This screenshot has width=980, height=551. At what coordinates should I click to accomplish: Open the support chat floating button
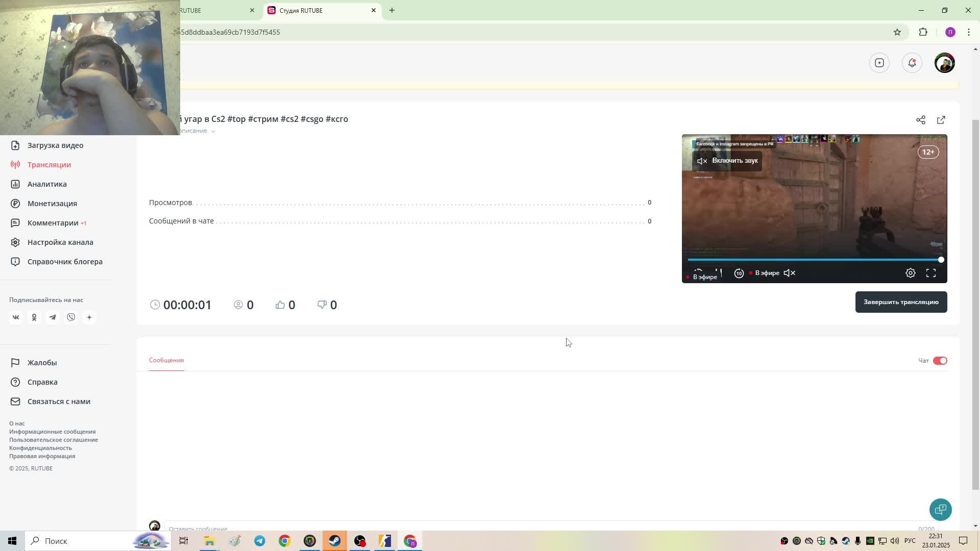[x=940, y=509]
